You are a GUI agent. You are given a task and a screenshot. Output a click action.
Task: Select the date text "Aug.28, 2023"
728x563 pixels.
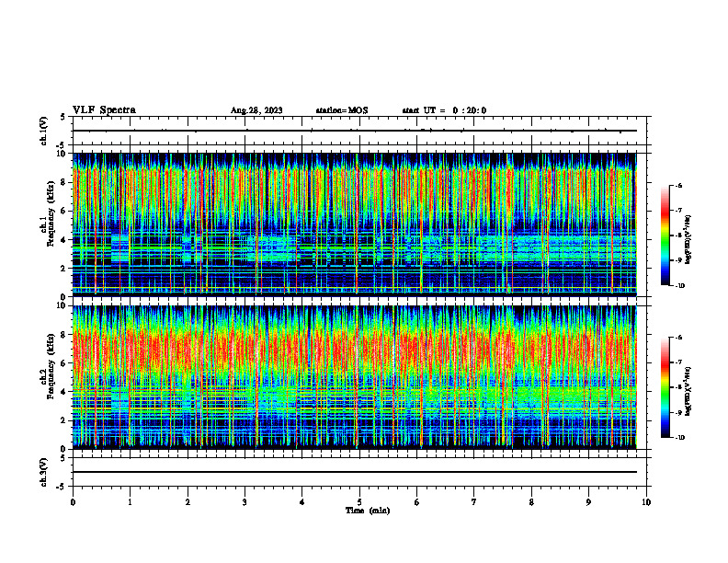pos(256,110)
